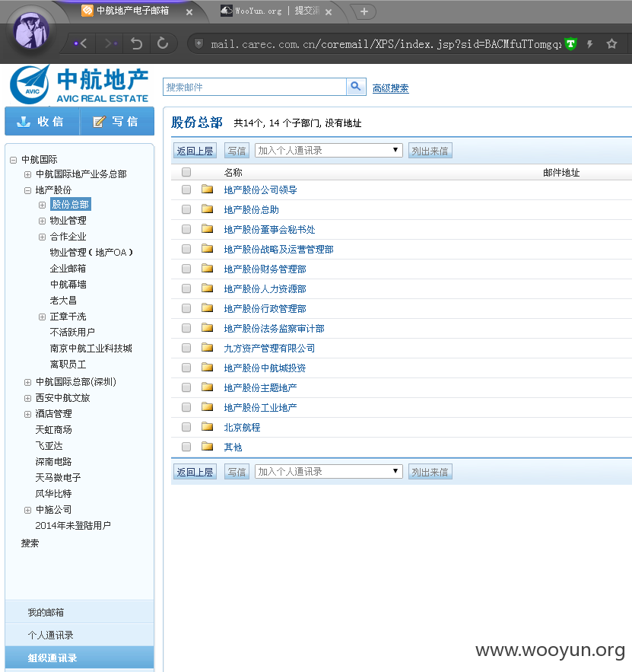
Task: Click the folder icon for 北京航程
Action: click(x=207, y=426)
